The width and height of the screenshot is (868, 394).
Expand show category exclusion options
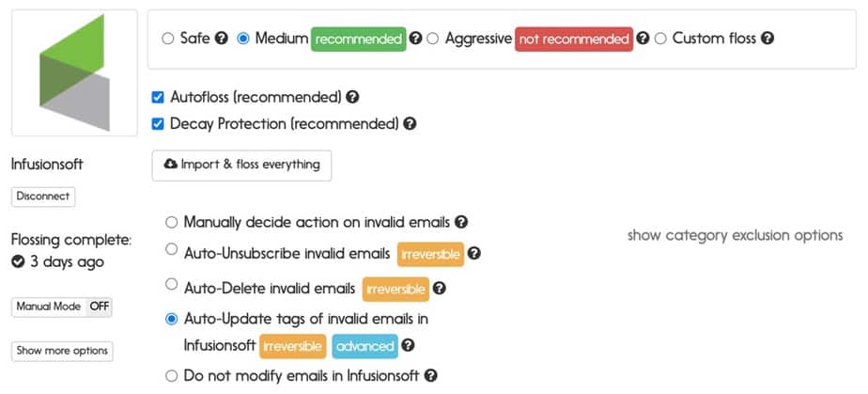(x=736, y=235)
